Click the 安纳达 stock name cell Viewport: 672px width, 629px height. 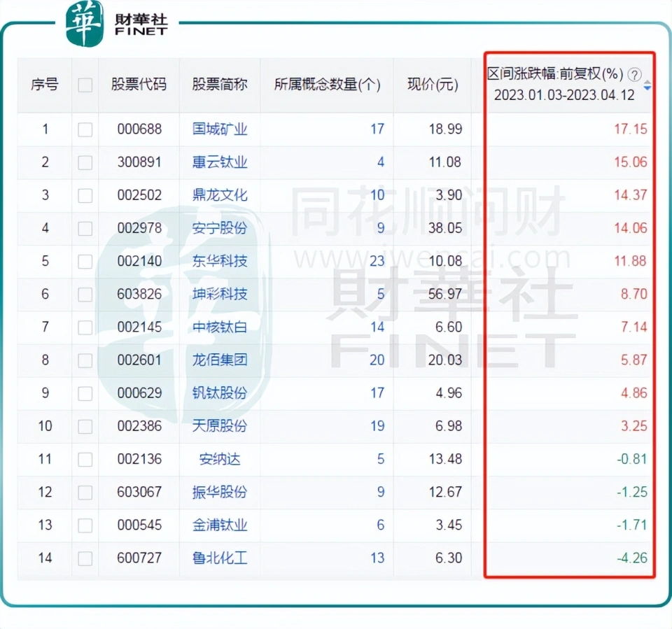220,460
